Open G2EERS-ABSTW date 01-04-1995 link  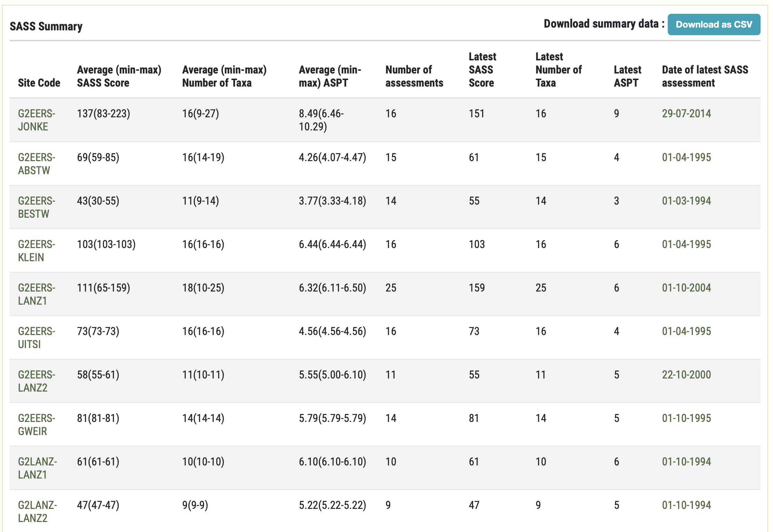coord(686,157)
